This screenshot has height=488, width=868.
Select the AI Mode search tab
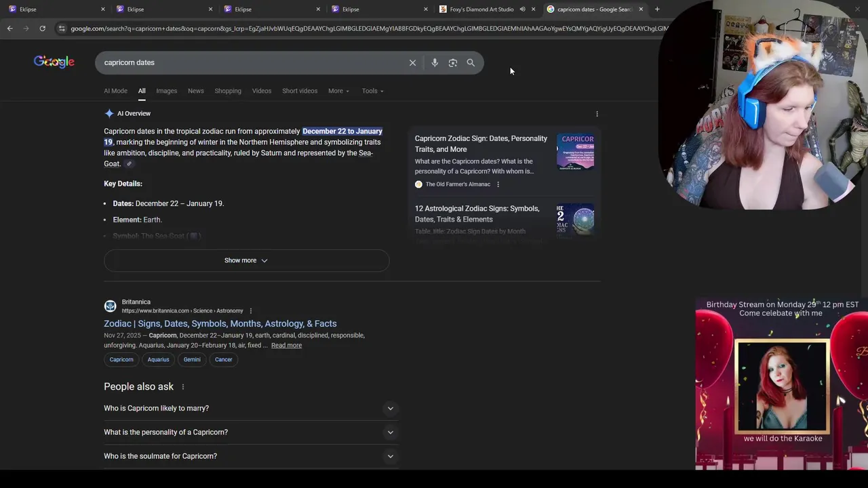[x=115, y=91]
